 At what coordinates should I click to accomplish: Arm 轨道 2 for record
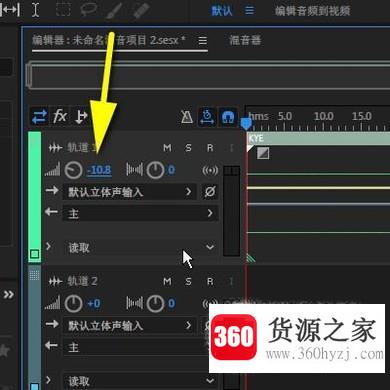pyautogui.click(x=210, y=282)
